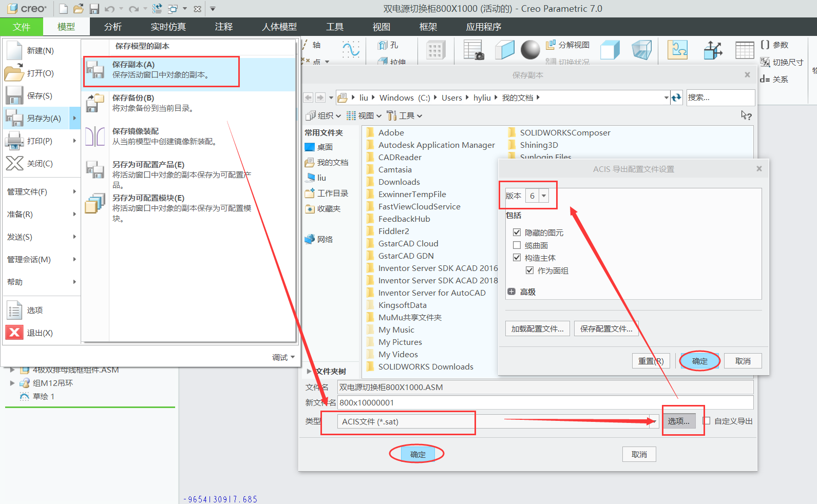Click the 切换尺寸 switch dimensions icon
Viewport: 817px width, 504px height.
click(x=765, y=62)
